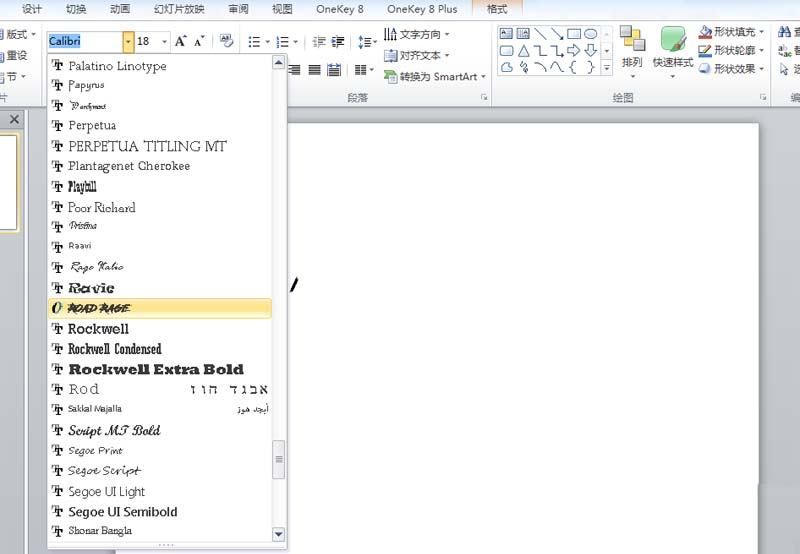Screen dimensions: 800x554
Task: Click the decrease list level icon
Action: [319, 42]
